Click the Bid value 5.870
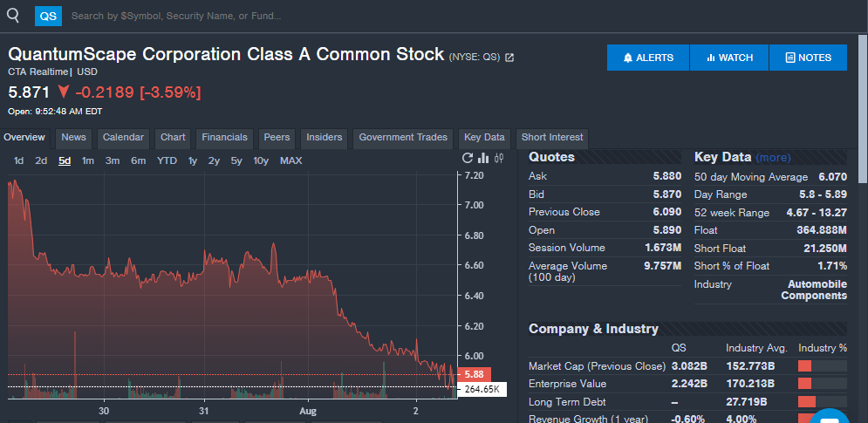The image size is (868, 423). pos(667,194)
